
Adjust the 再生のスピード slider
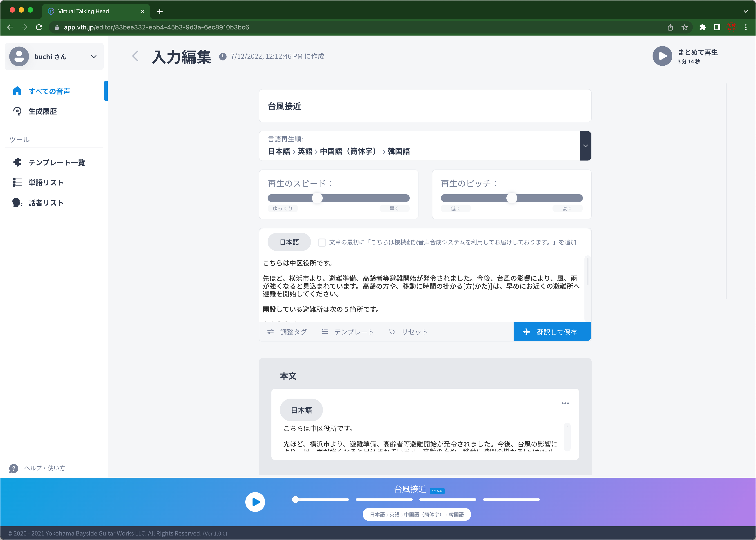(x=317, y=198)
